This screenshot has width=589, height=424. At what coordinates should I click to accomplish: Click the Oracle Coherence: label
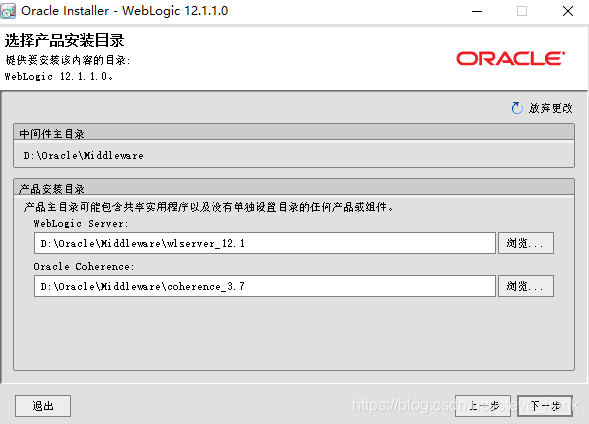pyautogui.click(x=83, y=266)
